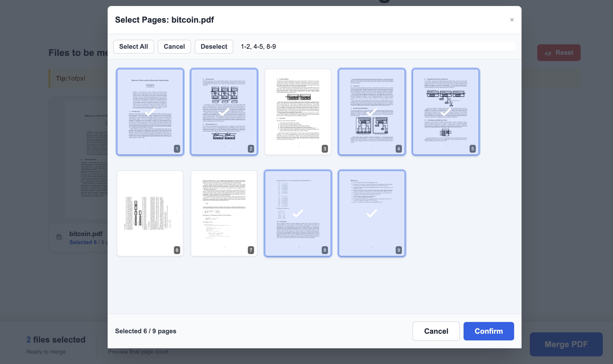Click Cancel in the dialog footer
Screen dimensions: 613x364
436,331
